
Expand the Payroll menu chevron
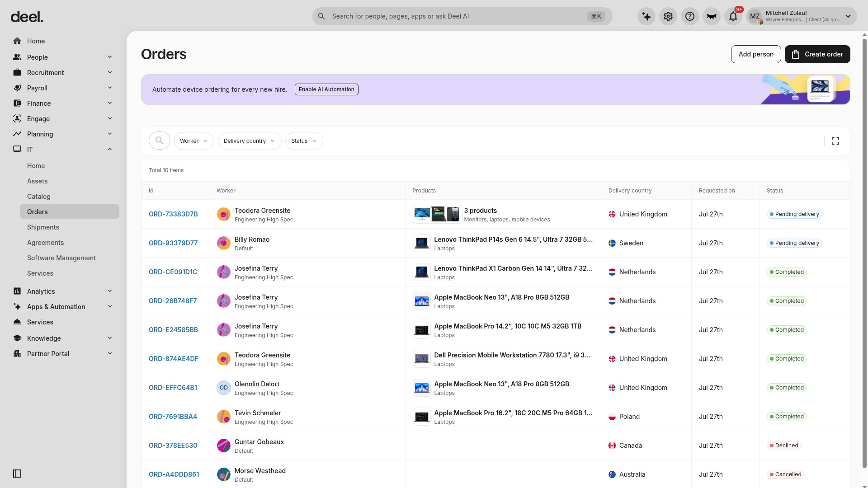tap(110, 88)
